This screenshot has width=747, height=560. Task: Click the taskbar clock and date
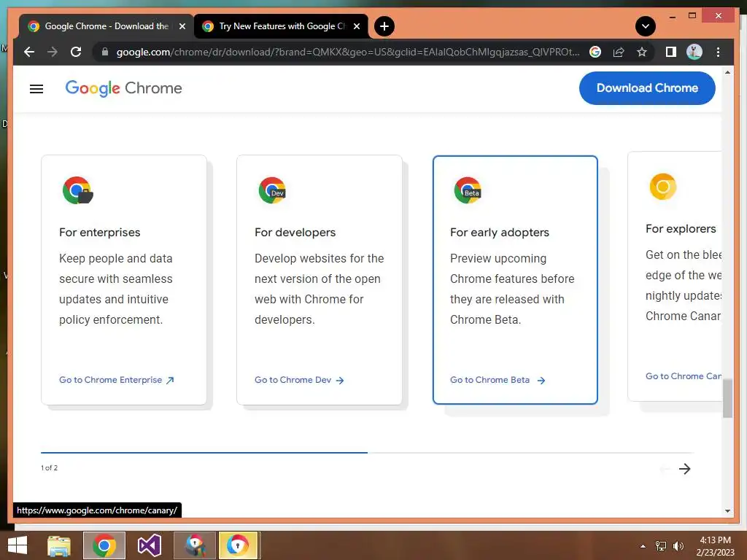coord(715,546)
